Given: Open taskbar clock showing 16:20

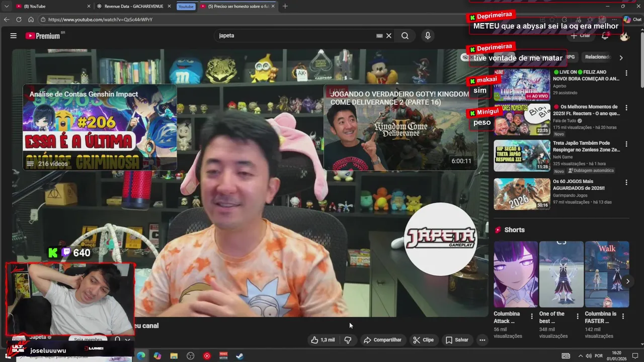Looking at the screenshot, I should pos(617,355).
